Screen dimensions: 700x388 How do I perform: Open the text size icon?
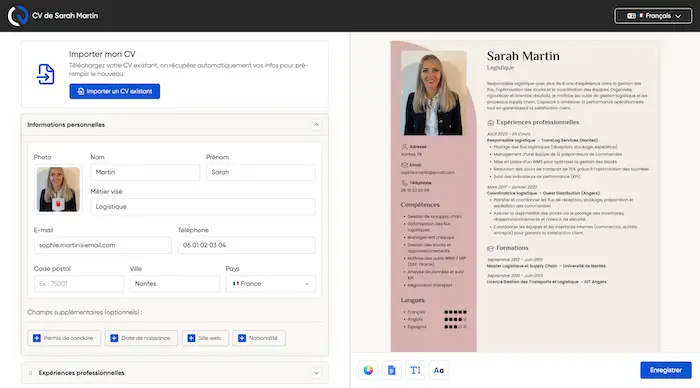(415, 370)
